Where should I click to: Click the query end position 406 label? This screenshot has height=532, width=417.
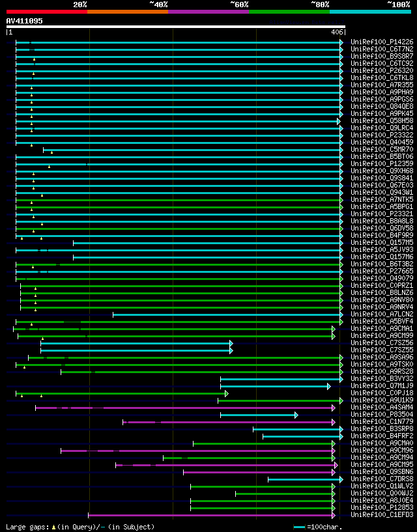pos(337,32)
